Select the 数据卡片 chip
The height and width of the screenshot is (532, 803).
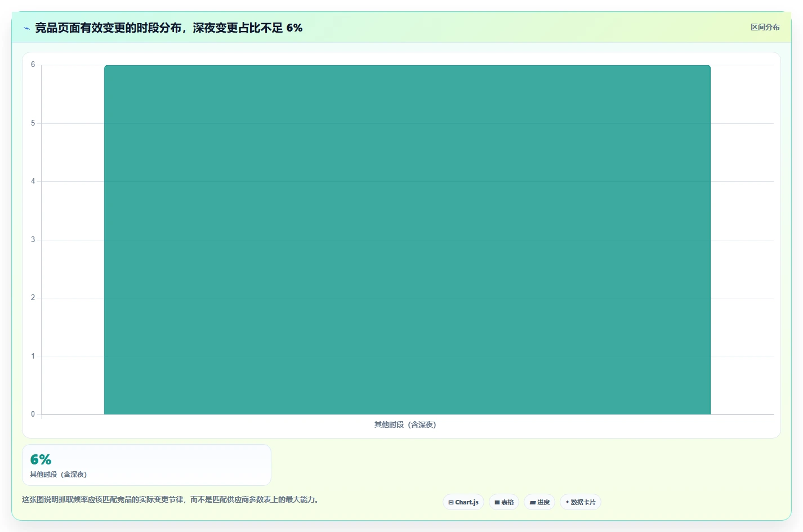(581, 502)
